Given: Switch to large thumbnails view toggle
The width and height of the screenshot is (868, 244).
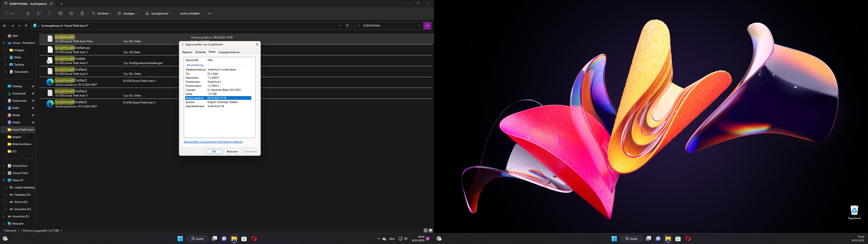Looking at the screenshot, I should [x=431, y=230].
